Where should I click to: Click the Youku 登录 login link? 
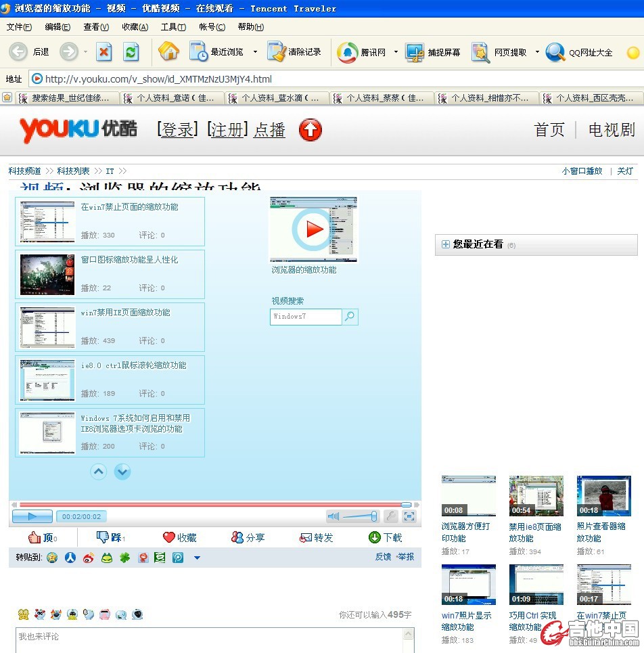tap(177, 130)
